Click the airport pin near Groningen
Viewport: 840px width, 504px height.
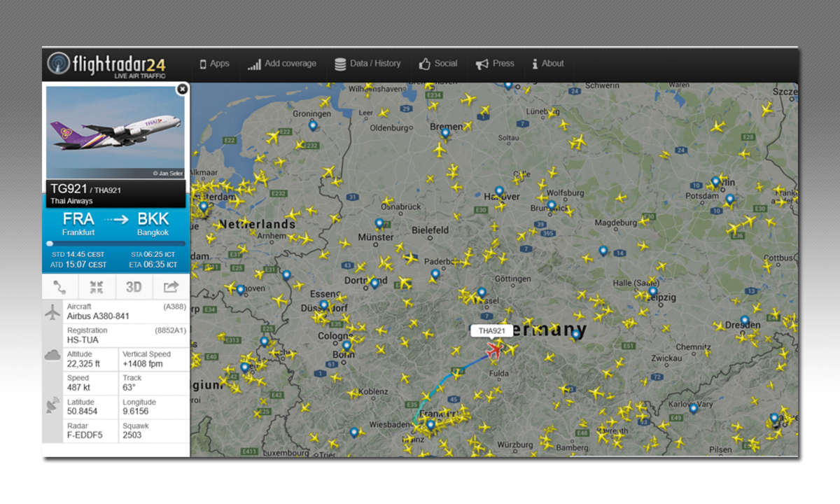pyautogui.click(x=313, y=125)
